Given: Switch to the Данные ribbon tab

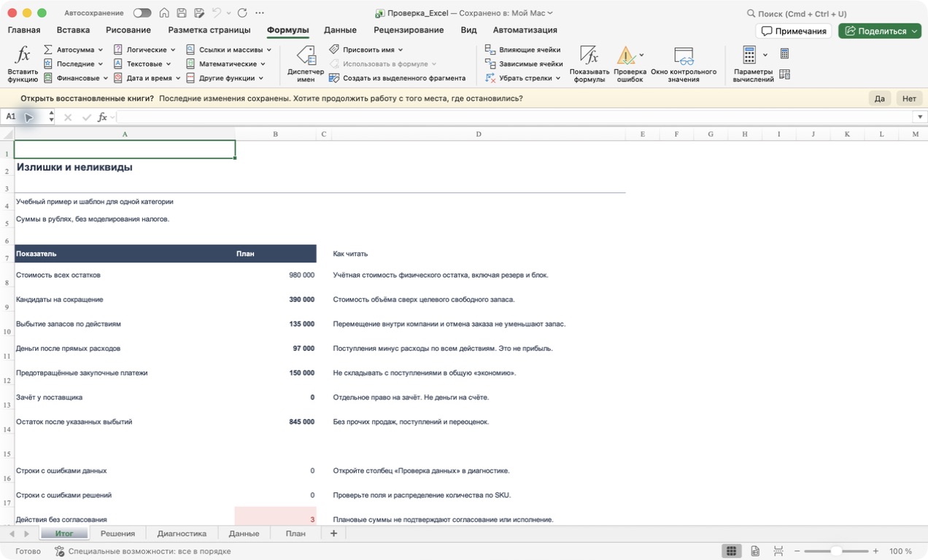Looking at the screenshot, I should 340,30.
